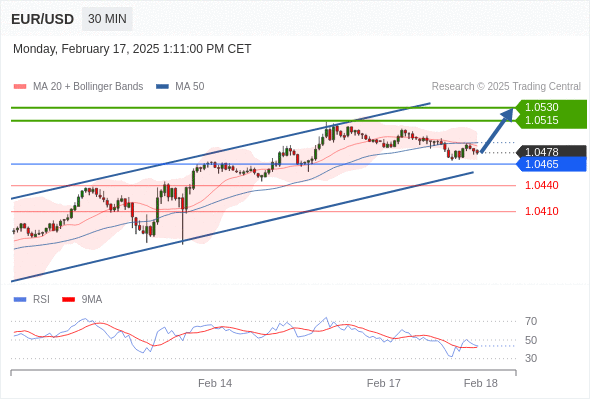The image size is (590, 400).
Task: Click the 1.0515 resistance price label
Action: tap(541, 120)
